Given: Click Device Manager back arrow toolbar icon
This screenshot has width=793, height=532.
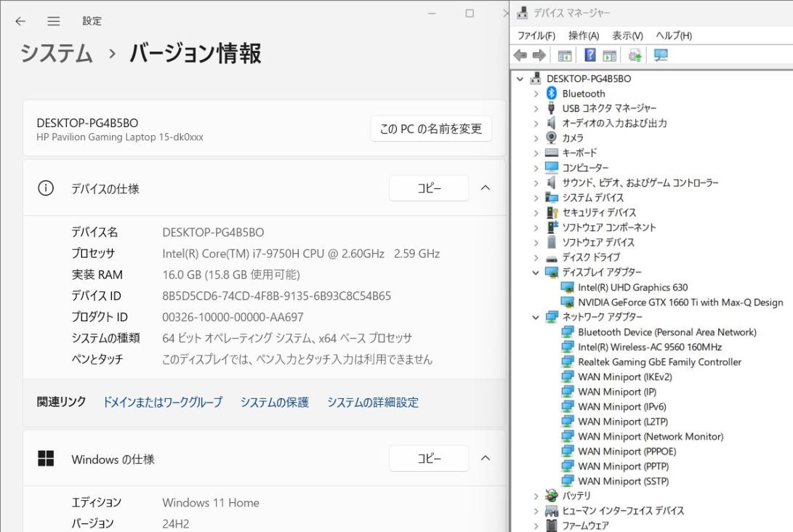Looking at the screenshot, I should pyautogui.click(x=520, y=55).
